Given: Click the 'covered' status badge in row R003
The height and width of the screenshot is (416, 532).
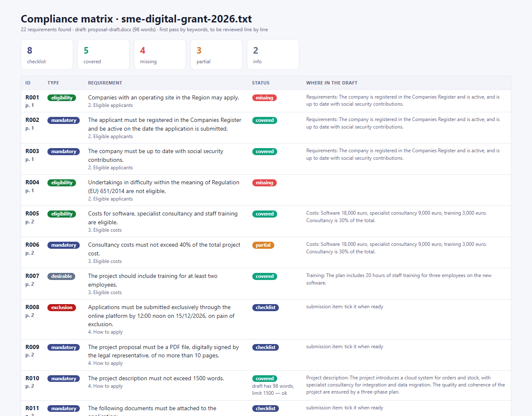Looking at the screenshot, I should pos(265,151).
